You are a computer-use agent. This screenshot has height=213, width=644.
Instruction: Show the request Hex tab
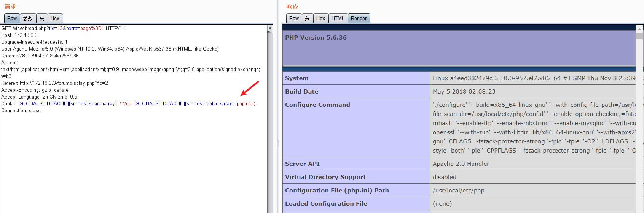click(55, 18)
